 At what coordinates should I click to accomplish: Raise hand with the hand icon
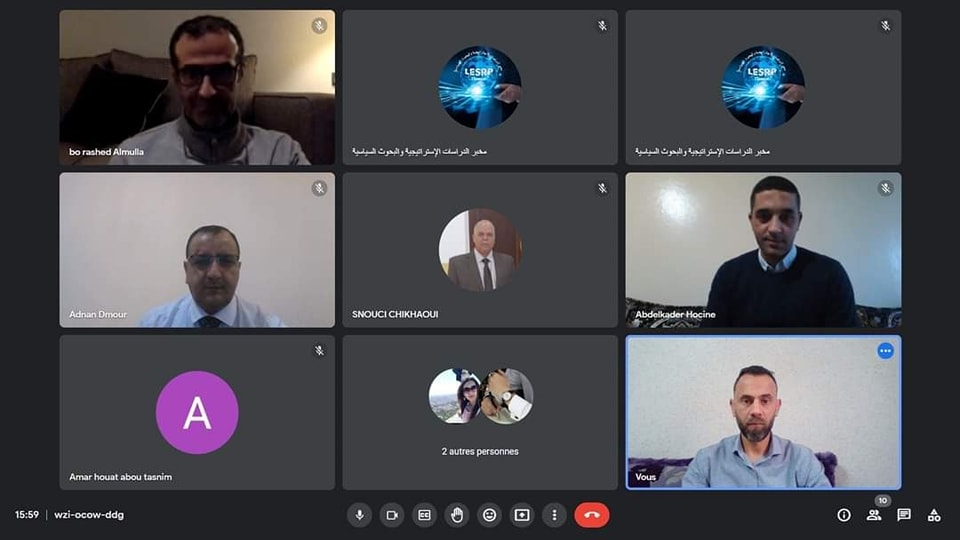click(457, 515)
